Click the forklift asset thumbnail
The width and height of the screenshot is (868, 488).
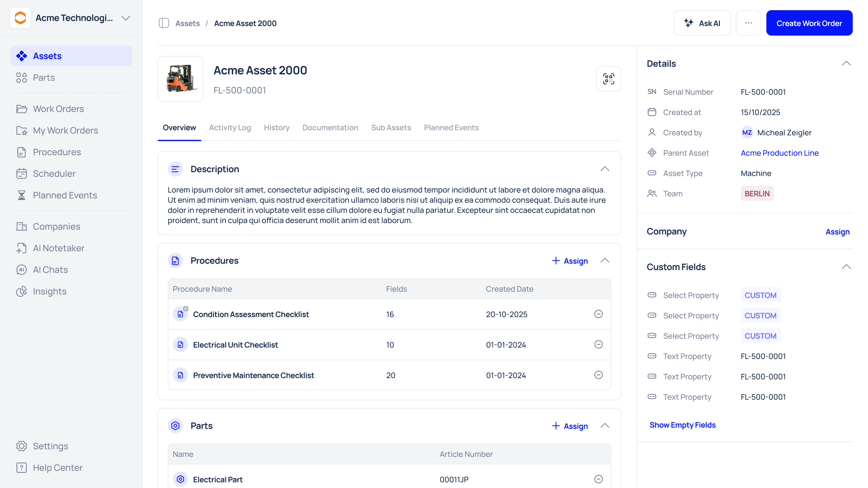180,79
